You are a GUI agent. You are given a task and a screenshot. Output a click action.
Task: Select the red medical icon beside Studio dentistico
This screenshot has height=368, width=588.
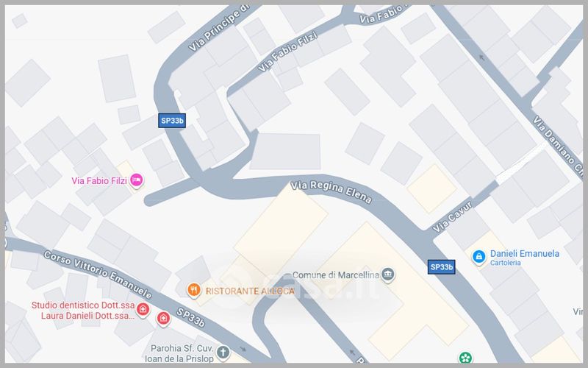(143, 309)
